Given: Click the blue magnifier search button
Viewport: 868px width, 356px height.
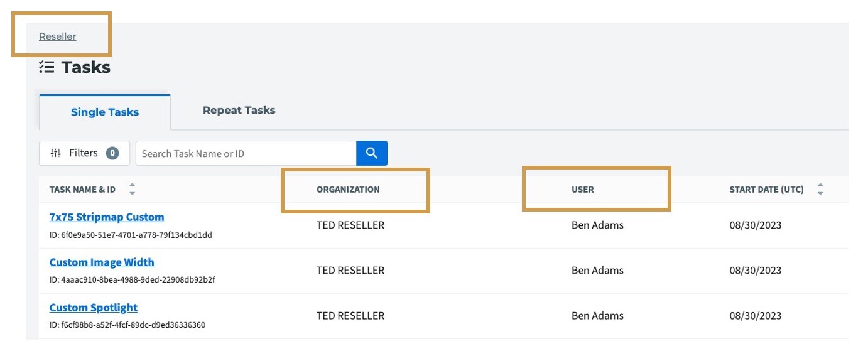Looking at the screenshot, I should 372,153.
